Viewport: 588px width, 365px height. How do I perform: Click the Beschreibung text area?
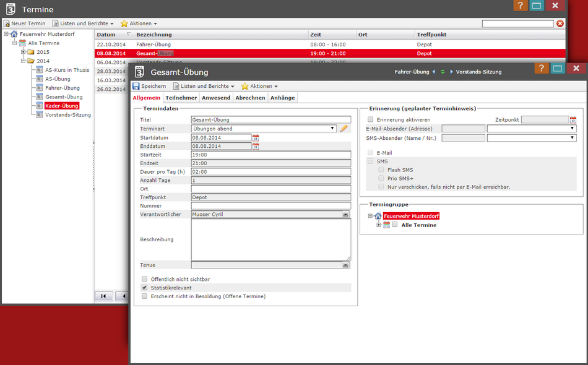tap(270, 239)
